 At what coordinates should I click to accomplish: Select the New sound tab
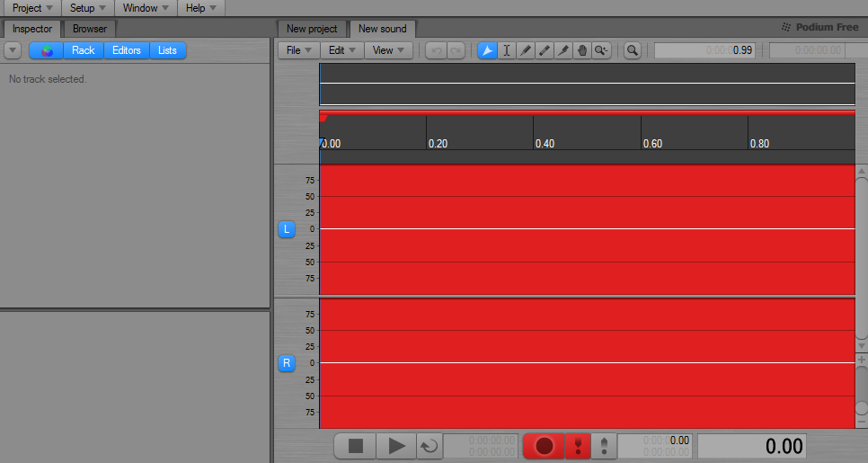click(x=383, y=29)
